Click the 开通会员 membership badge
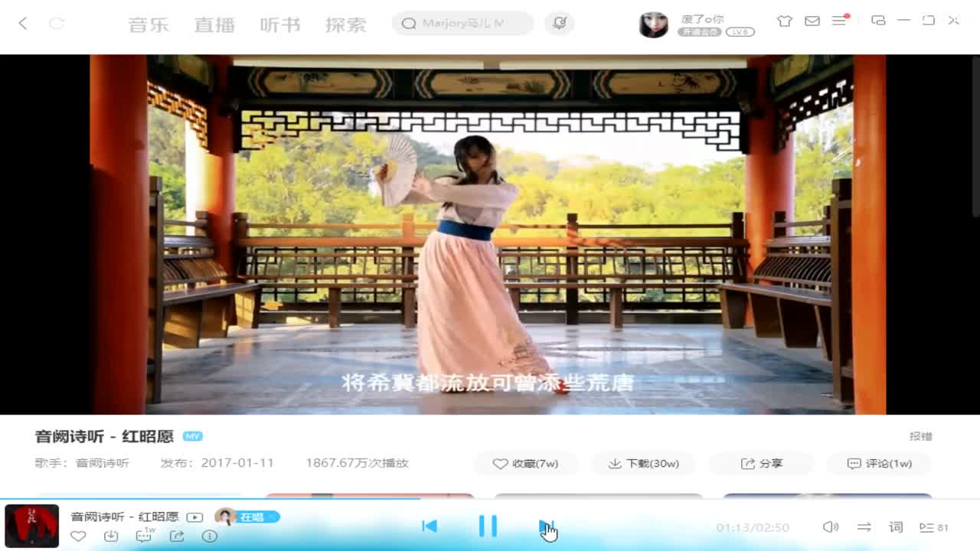This screenshot has height=551, width=980. tap(699, 32)
